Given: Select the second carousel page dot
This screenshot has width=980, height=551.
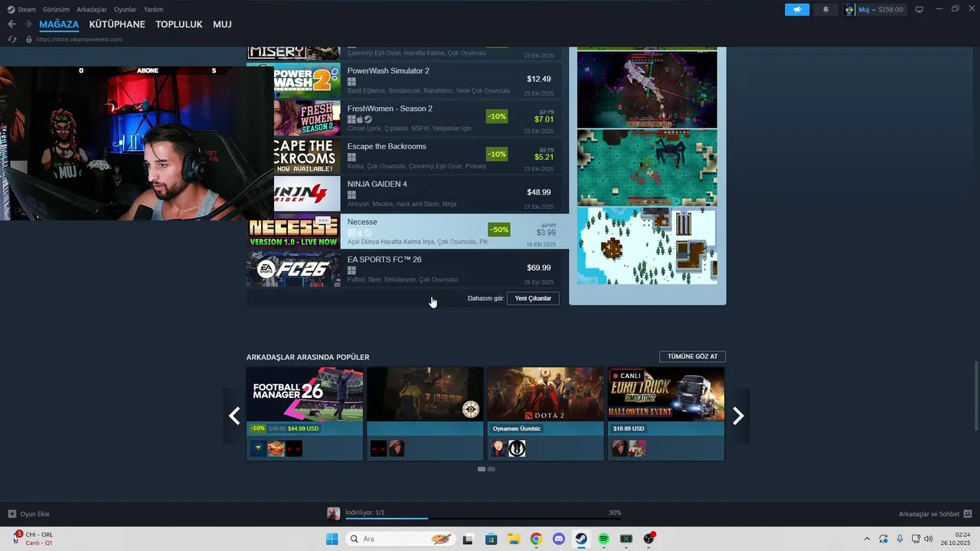Looking at the screenshot, I should pos(492,469).
